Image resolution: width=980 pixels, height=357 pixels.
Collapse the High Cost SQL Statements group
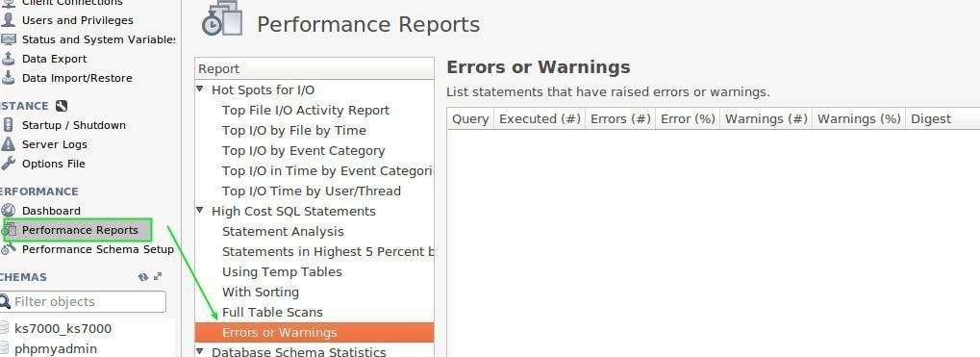pos(200,211)
